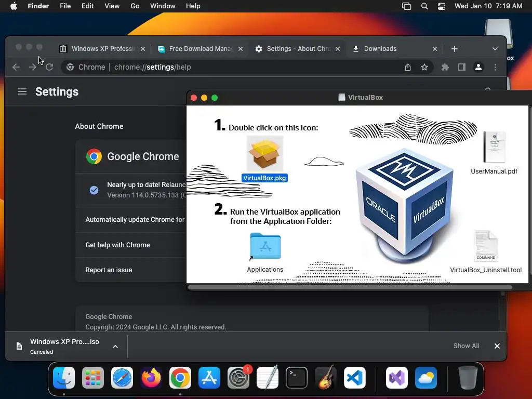
Task: Open the Weather app in the Dock
Action: click(x=426, y=378)
